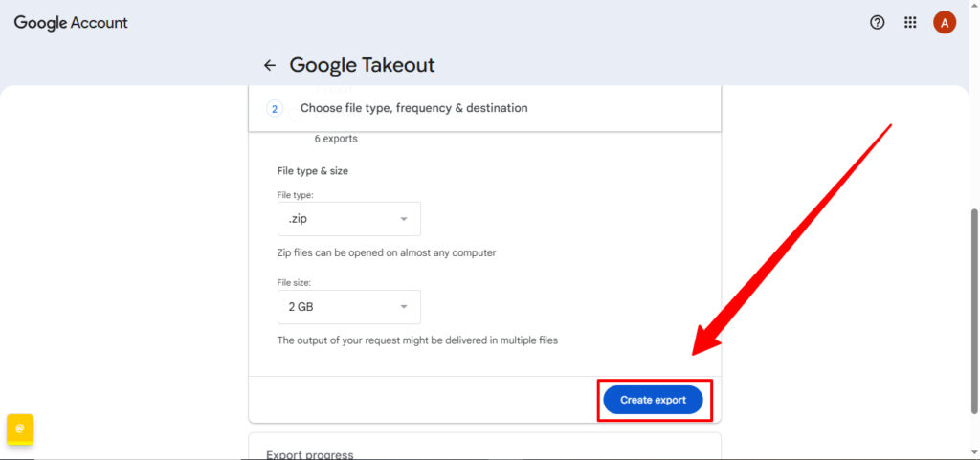Click the Create export button

(x=653, y=400)
